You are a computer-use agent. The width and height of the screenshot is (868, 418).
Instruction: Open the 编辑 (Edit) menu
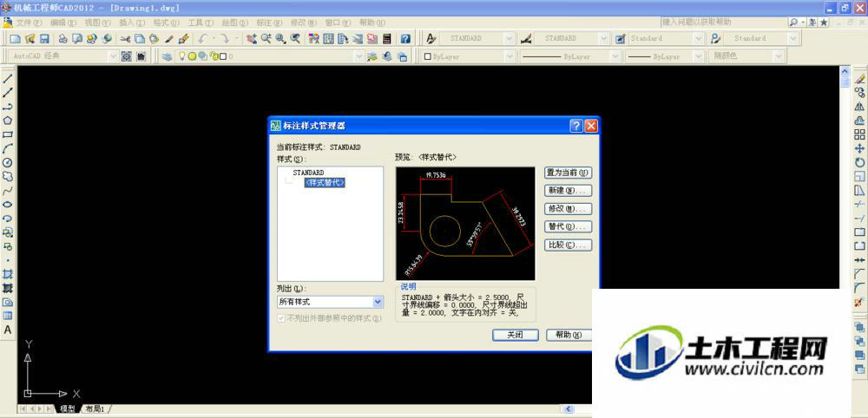point(63,23)
